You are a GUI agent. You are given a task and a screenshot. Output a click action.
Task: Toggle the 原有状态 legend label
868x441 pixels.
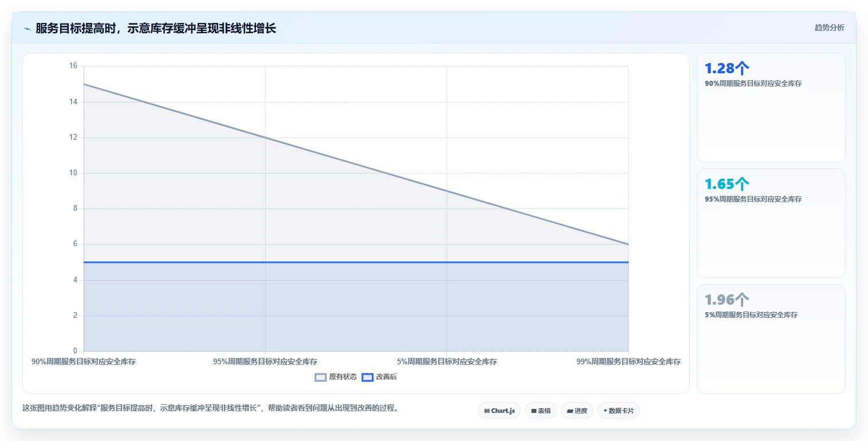click(x=343, y=377)
